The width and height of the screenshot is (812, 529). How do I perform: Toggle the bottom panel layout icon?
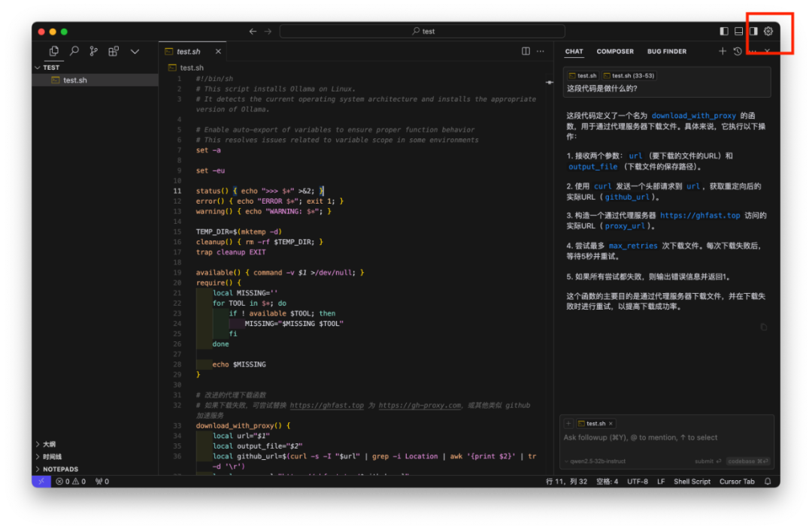(739, 31)
